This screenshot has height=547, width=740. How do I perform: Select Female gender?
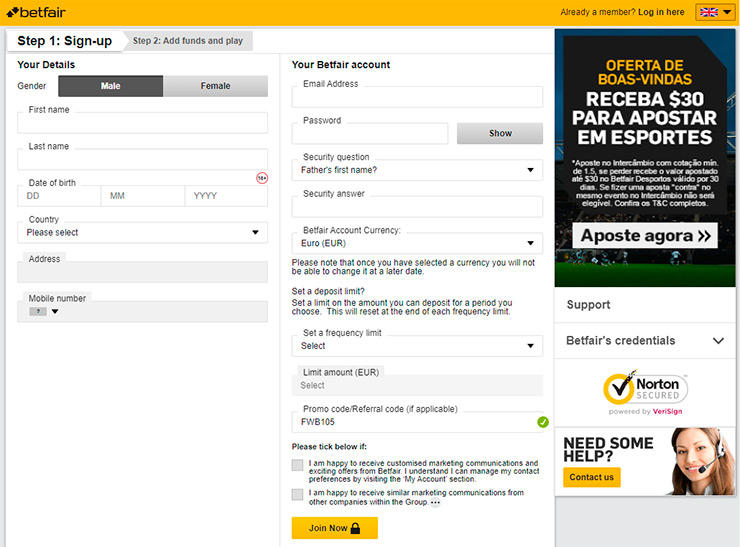[215, 86]
